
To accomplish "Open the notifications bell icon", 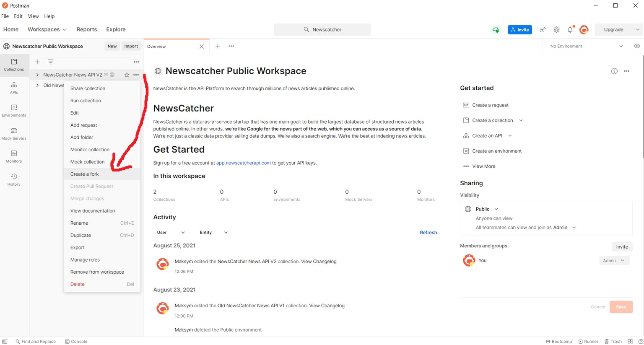I will point(570,29).
